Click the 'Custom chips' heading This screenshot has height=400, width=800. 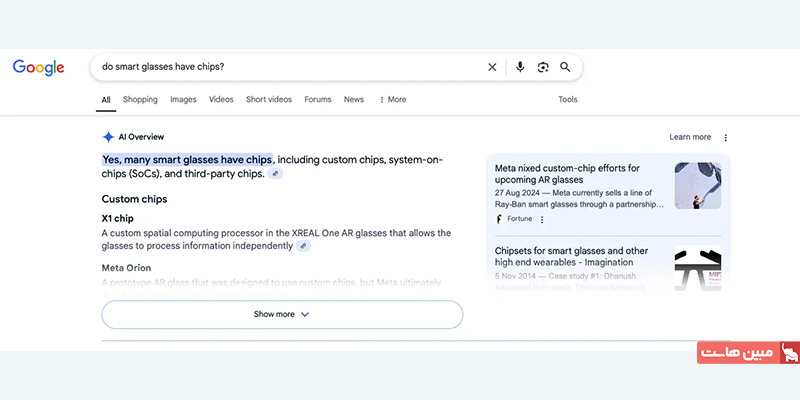tap(134, 199)
